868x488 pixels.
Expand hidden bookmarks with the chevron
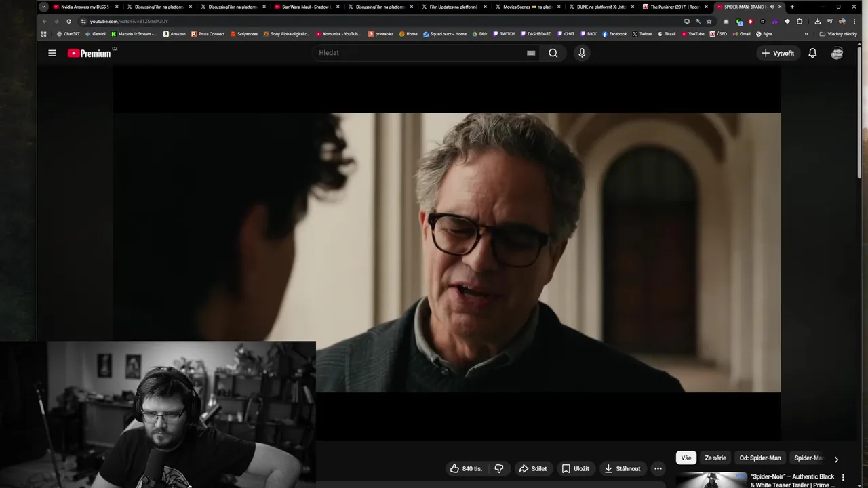(806, 33)
